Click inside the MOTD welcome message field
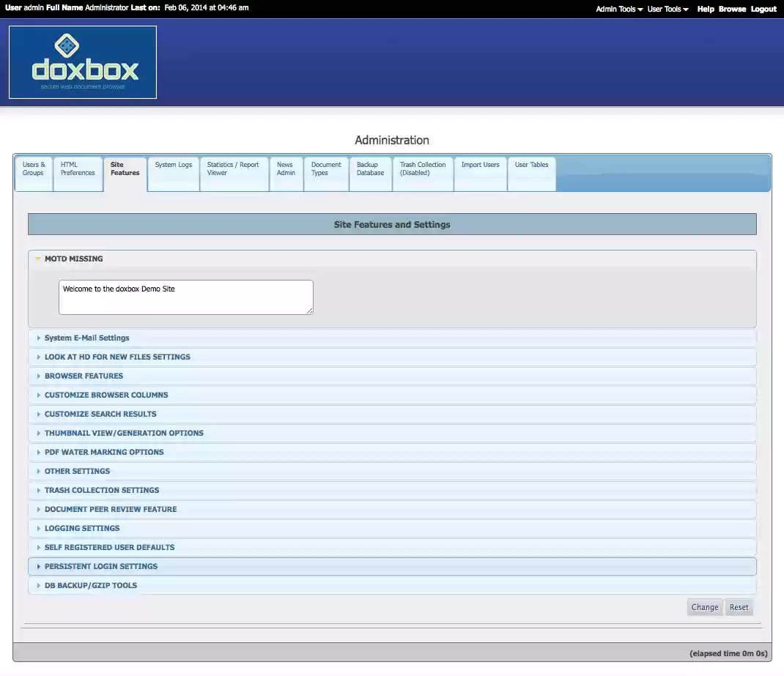This screenshot has height=676, width=784. coord(185,297)
